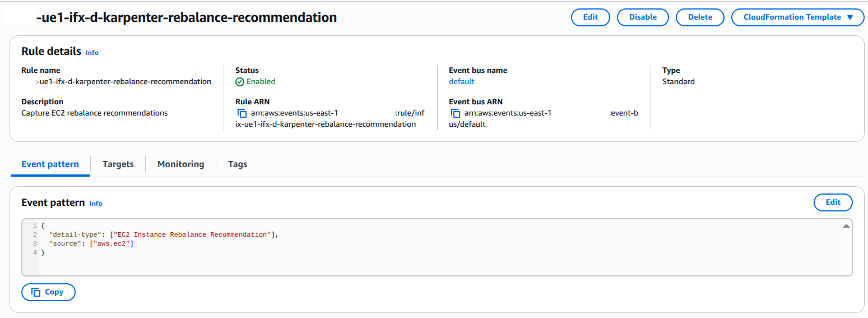Click the green Enabled status checkmark icon
The height and width of the screenshot is (318, 868).
tap(240, 82)
